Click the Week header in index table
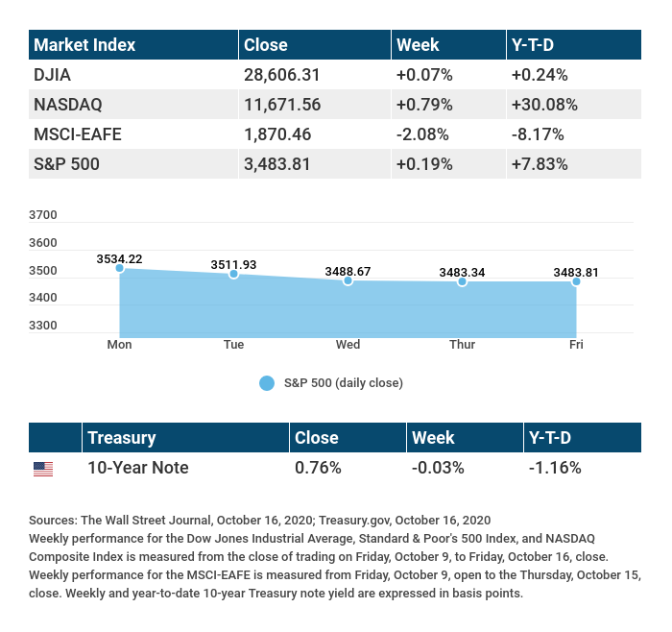The height and width of the screenshot is (632, 672). click(x=418, y=45)
